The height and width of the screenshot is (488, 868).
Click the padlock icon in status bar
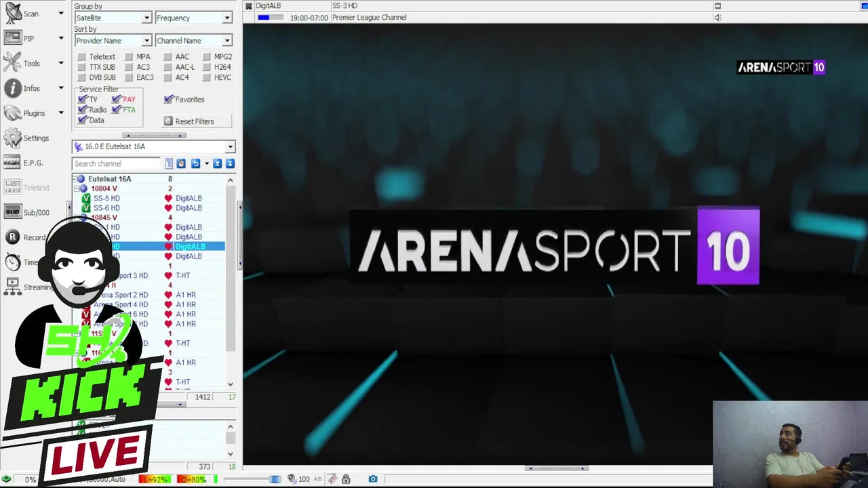[346, 479]
